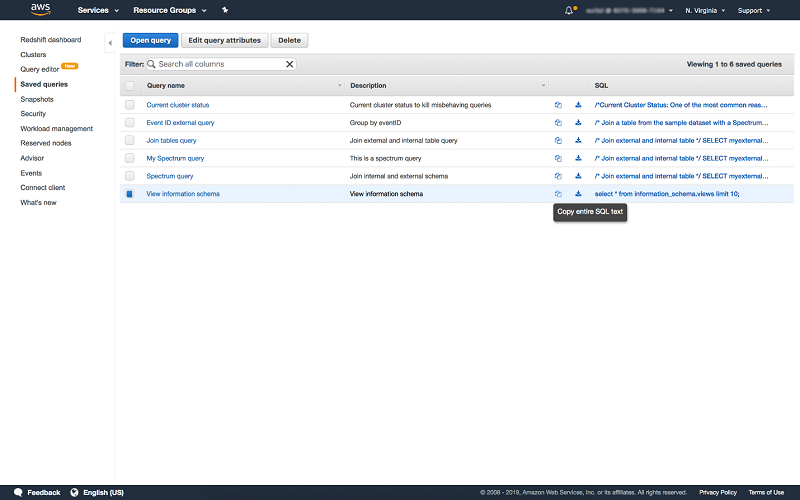
Task: Open the View information schema query link
Action: pyautogui.click(x=183, y=194)
